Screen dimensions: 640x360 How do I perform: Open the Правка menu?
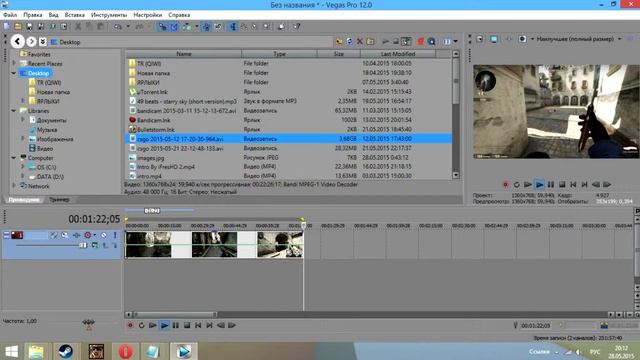point(33,15)
